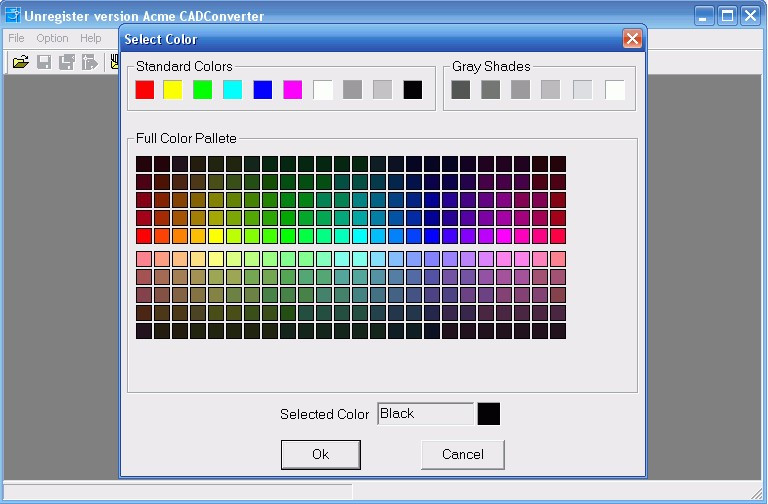Open the Help menu
The image size is (768, 504).
pos(91,38)
